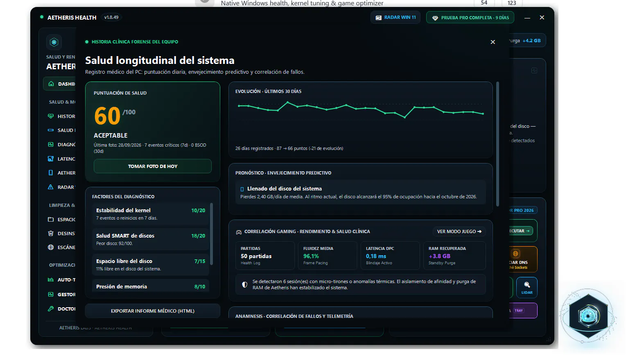Click the DNS globe icon tile

coord(516,254)
